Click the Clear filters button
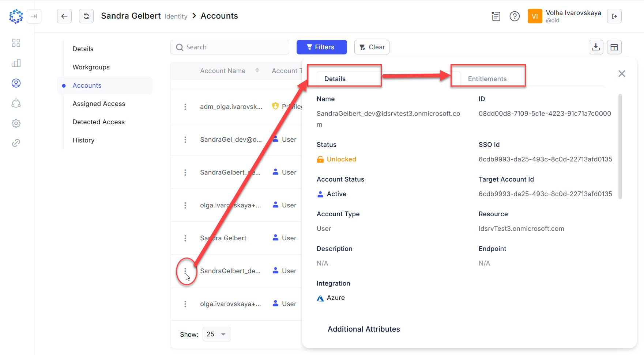 [372, 47]
